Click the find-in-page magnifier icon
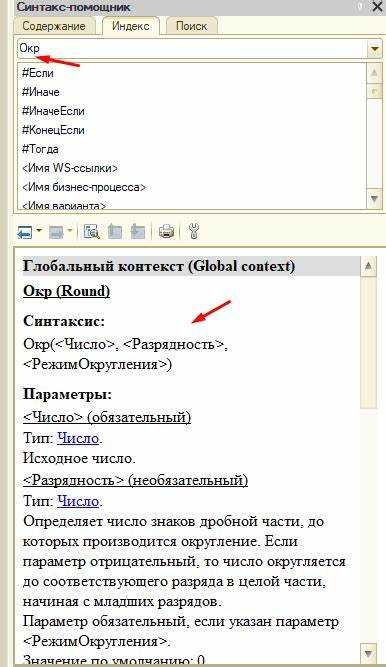The height and width of the screenshot is (667, 386). point(91,232)
